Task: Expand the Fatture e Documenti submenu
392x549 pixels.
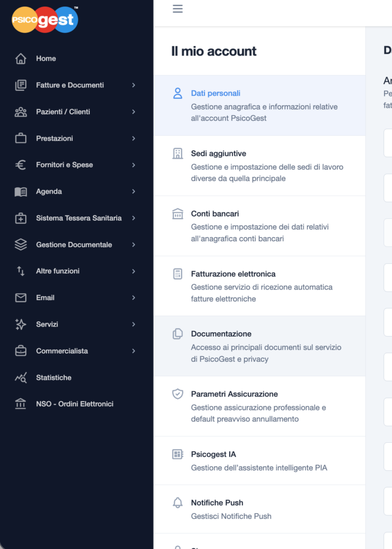Action: (x=133, y=85)
